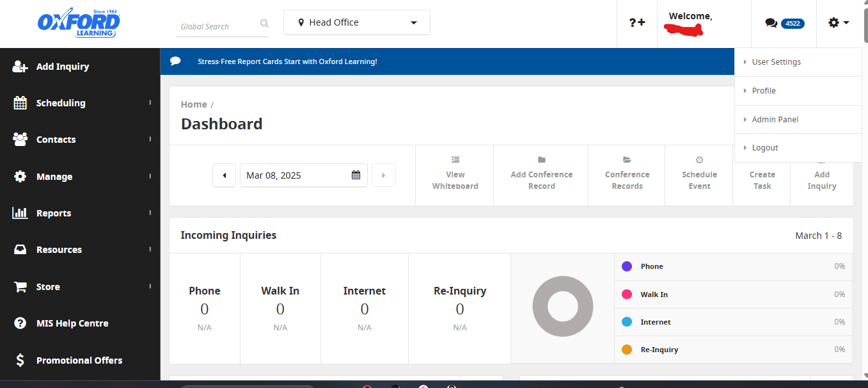Open the calendar picker icon in date field
The image size is (868, 388).
(356, 175)
